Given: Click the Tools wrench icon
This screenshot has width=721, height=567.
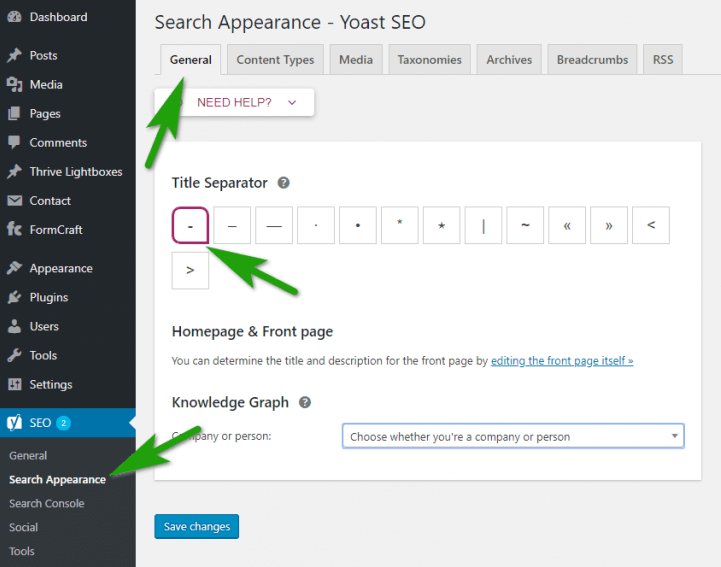Looking at the screenshot, I should 14,355.
